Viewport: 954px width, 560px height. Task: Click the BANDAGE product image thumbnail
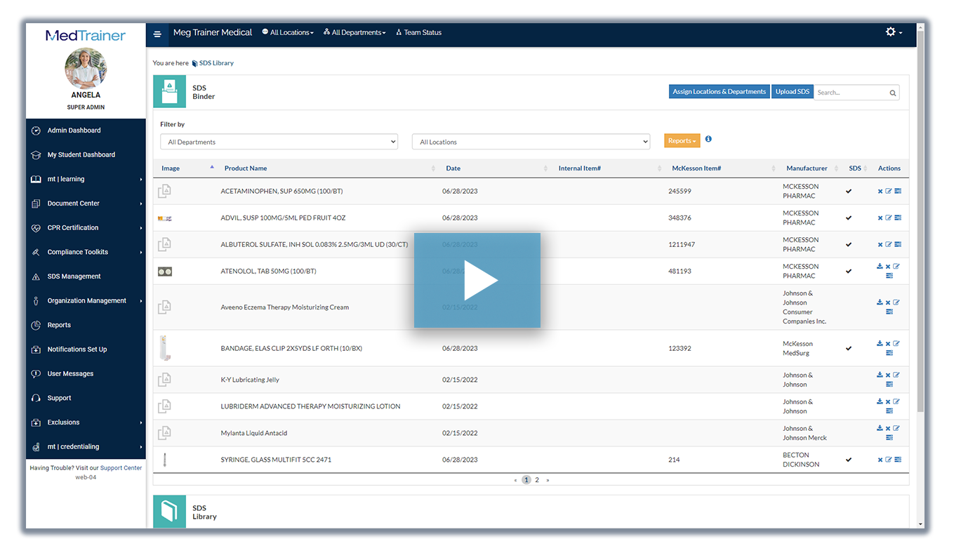click(x=164, y=348)
